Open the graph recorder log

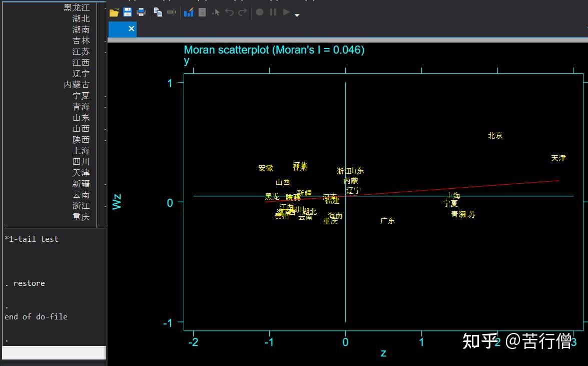(x=202, y=12)
